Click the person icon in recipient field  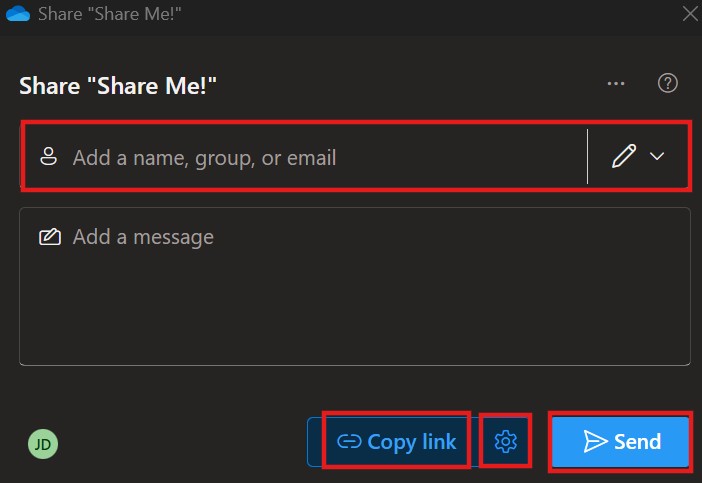pos(48,157)
